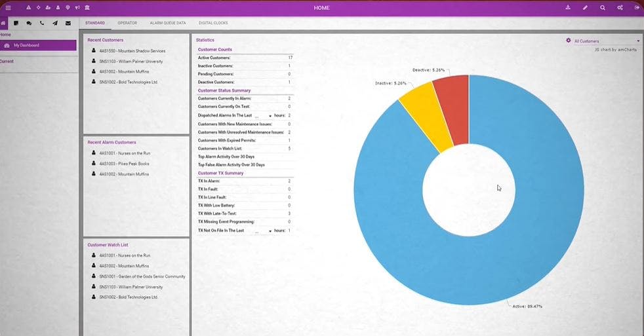
Task: Click the paper plane send icon
Action: pyautogui.click(x=55, y=23)
